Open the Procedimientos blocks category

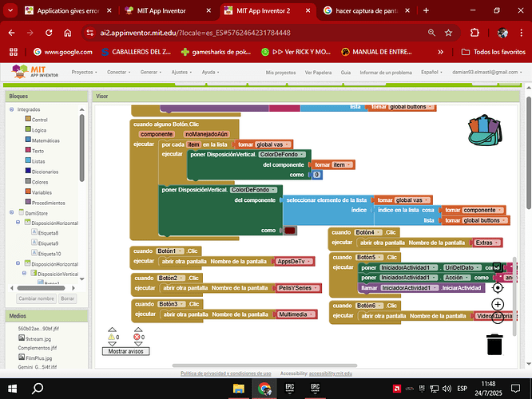[49, 203]
